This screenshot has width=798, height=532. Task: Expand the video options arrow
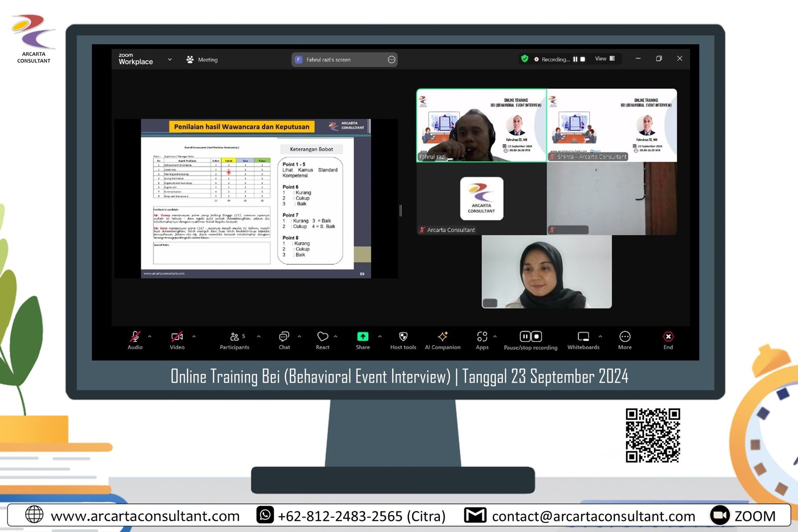point(194,337)
